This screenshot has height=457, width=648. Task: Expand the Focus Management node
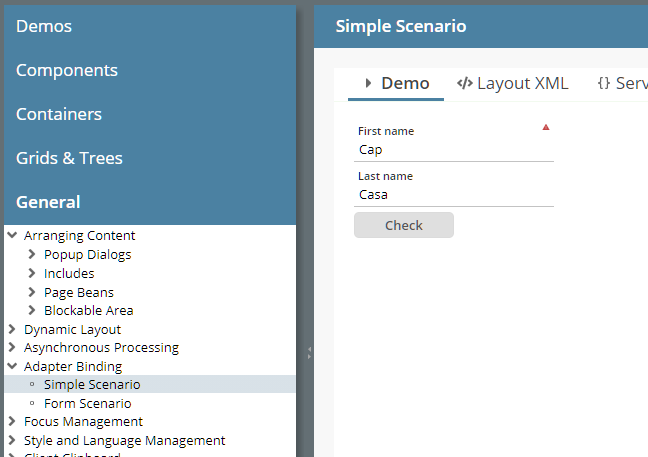click(12, 422)
